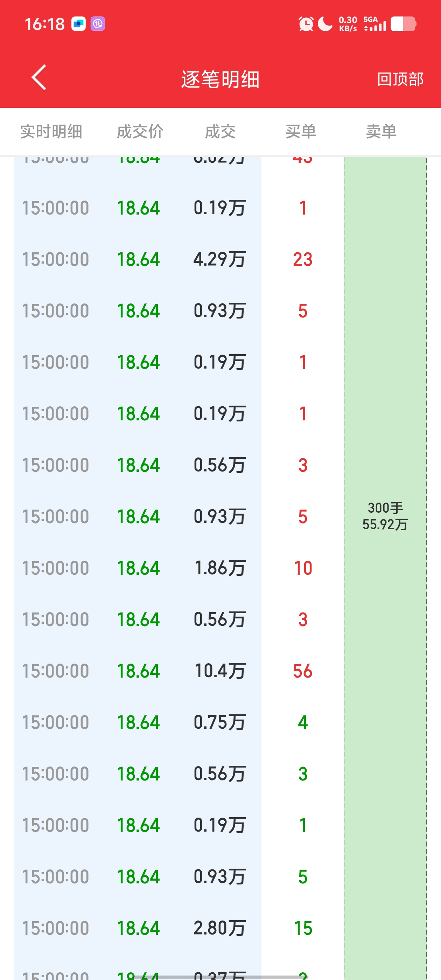The image size is (441, 980).
Task: Select the 成交价 column header
Action: tap(140, 132)
